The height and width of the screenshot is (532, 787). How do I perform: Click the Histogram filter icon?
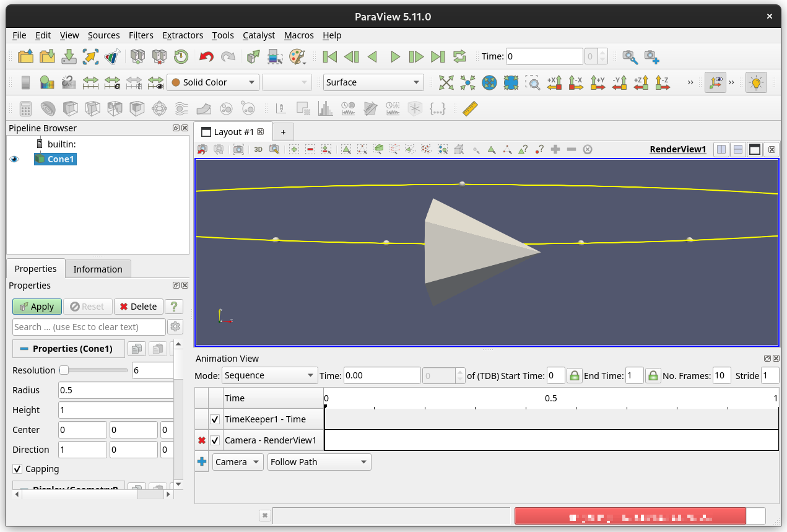pos(325,108)
